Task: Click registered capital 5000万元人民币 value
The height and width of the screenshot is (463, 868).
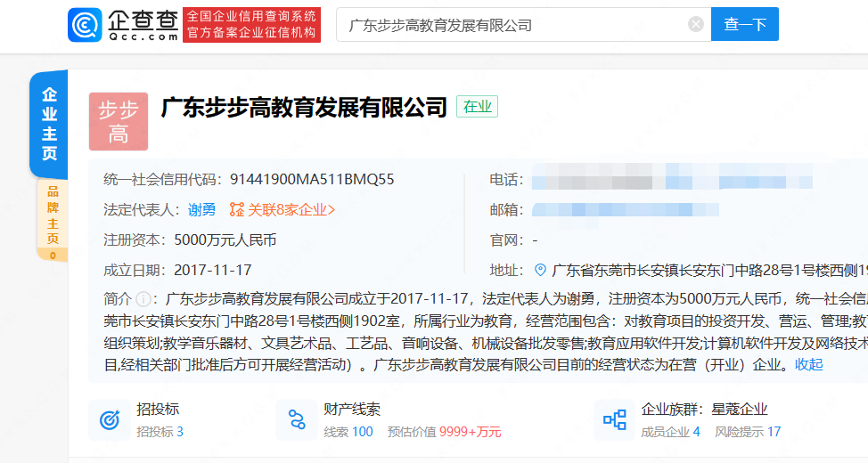Action: click(x=225, y=240)
